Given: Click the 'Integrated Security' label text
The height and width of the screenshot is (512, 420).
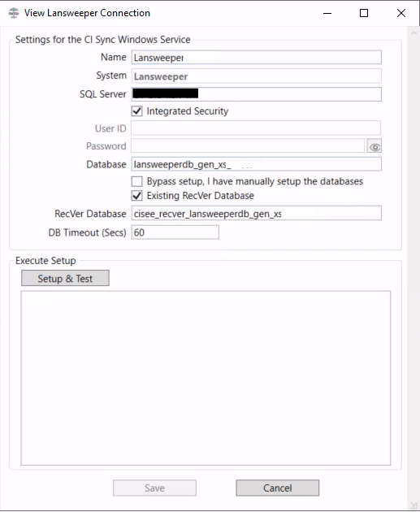Looking at the screenshot, I should coord(188,111).
